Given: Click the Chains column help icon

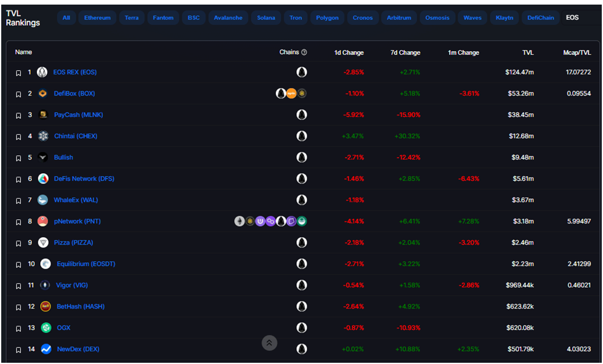Looking at the screenshot, I should point(304,52).
